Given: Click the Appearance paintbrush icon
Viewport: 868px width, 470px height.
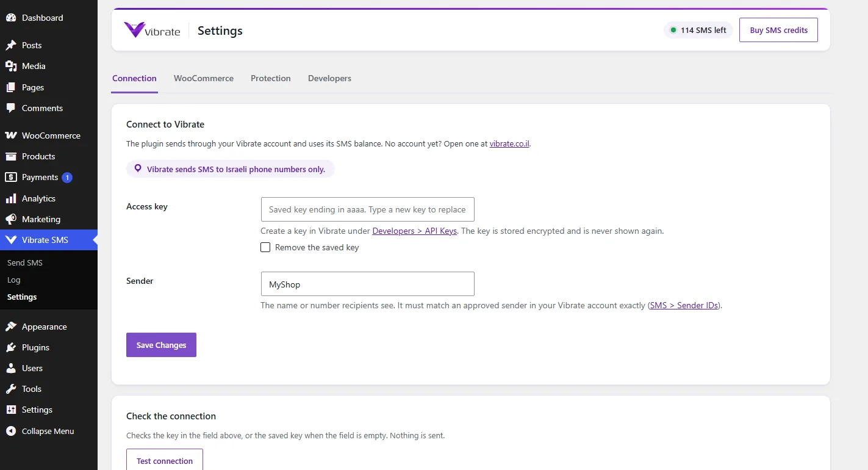Looking at the screenshot, I should tap(11, 327).
